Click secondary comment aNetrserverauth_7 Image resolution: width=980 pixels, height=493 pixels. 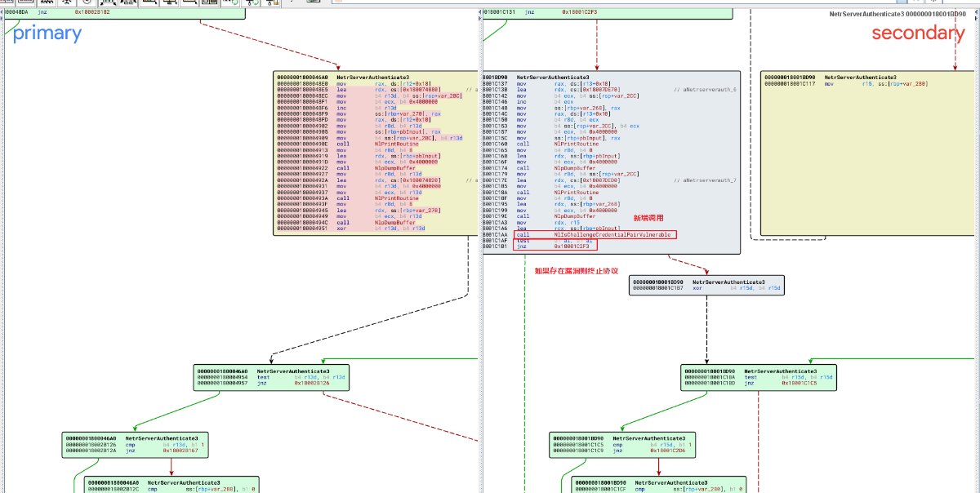coord(705,180)
